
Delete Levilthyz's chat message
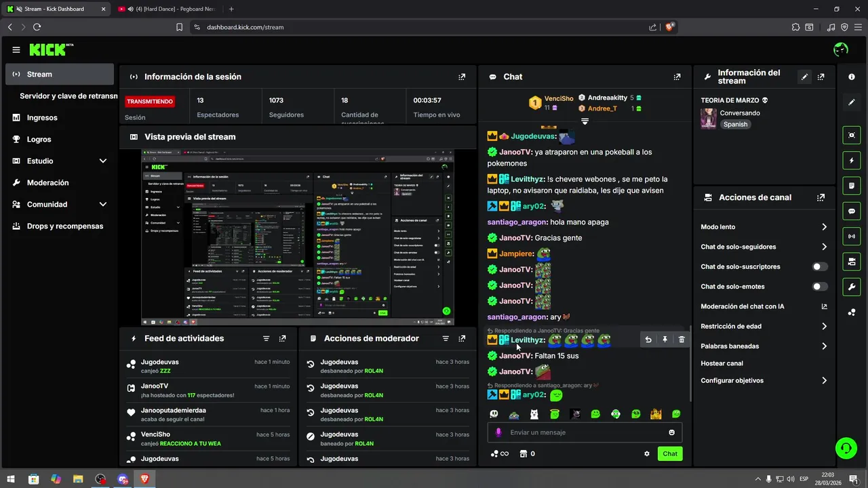tap(682, 340)
